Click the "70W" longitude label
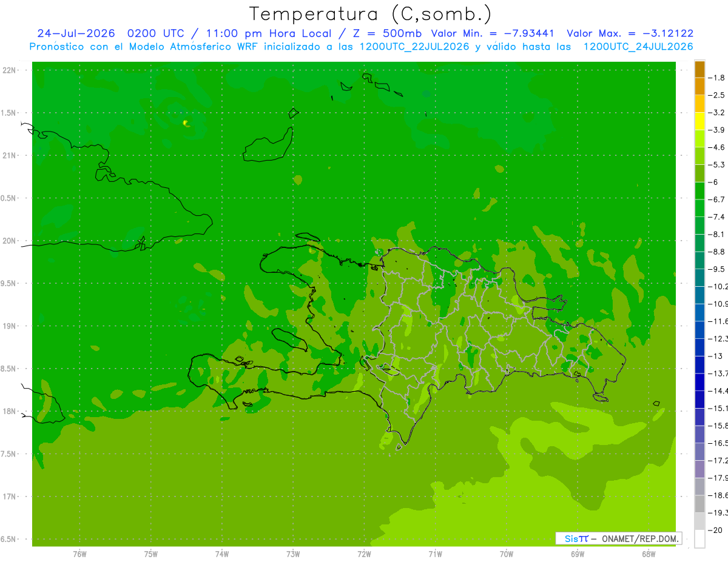 [507, 554]
